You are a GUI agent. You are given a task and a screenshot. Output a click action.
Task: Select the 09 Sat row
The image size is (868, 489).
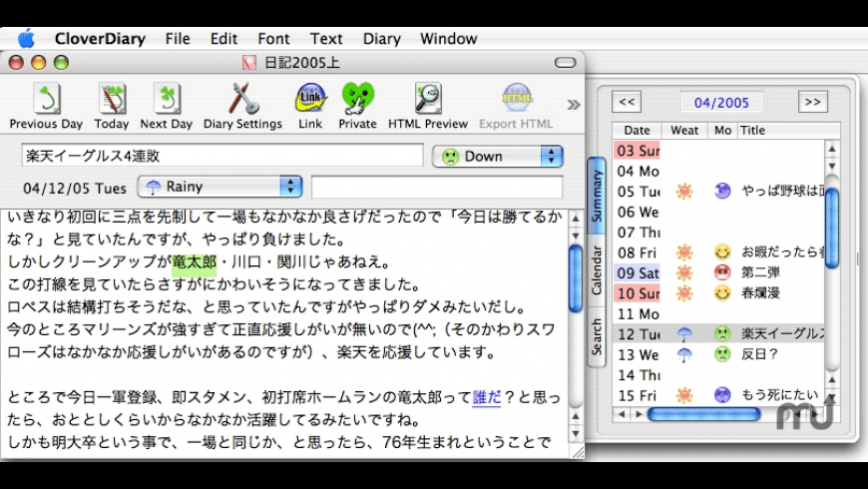pyautogui.click(x=718, y=273)
